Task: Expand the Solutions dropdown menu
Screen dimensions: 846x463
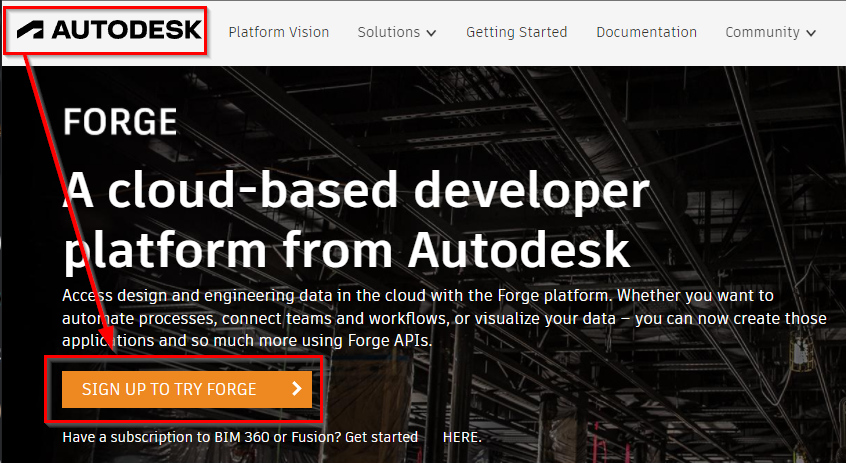Action: click(397, 32)
